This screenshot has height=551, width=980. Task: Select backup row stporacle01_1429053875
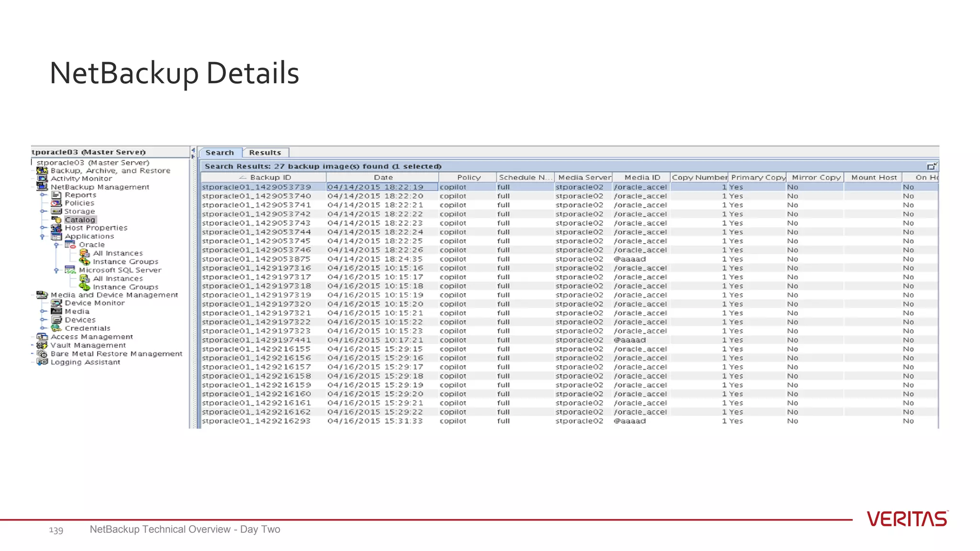[x=569, y=259]
